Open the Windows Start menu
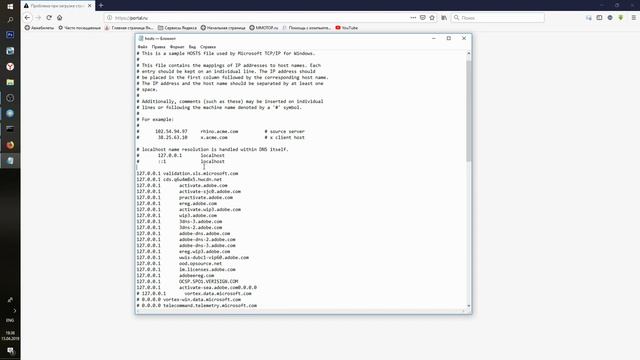Screen dimensions: 640x360 pyautogui.click(x=10, y=6)
